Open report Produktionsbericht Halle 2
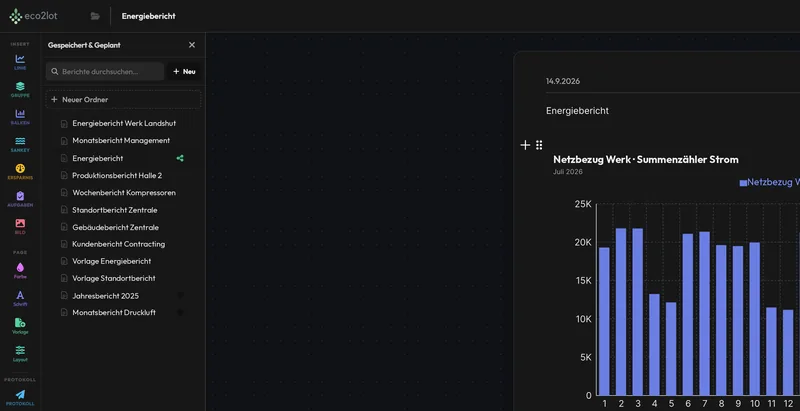 (117, 175)
